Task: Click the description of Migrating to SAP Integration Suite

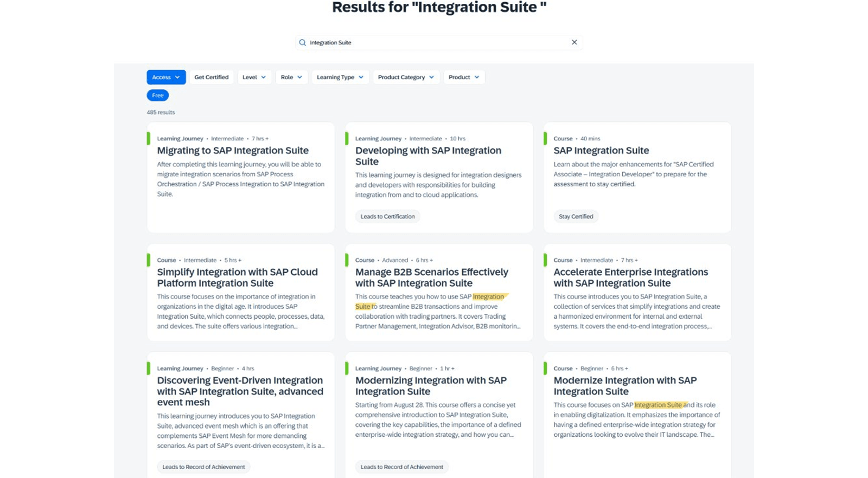Action: pyautogui.click(x=241, y=179)
